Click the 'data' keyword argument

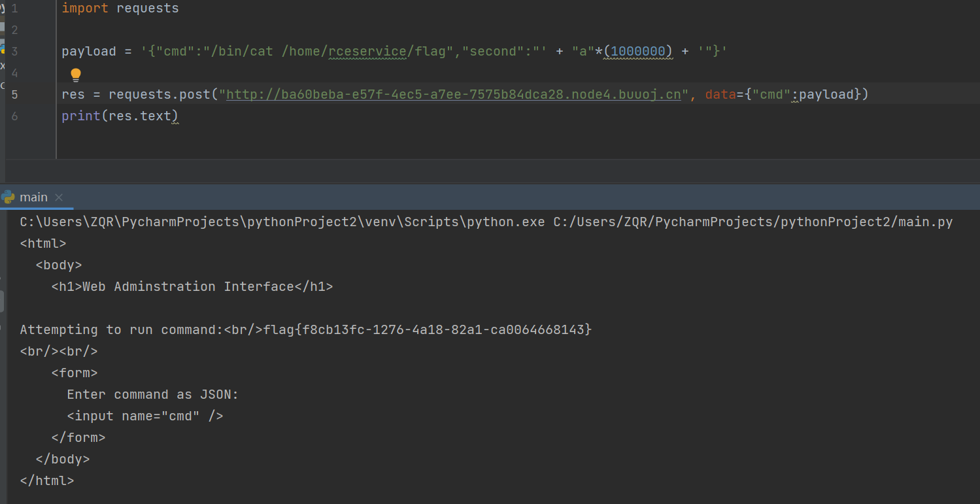tap(720, 95)
